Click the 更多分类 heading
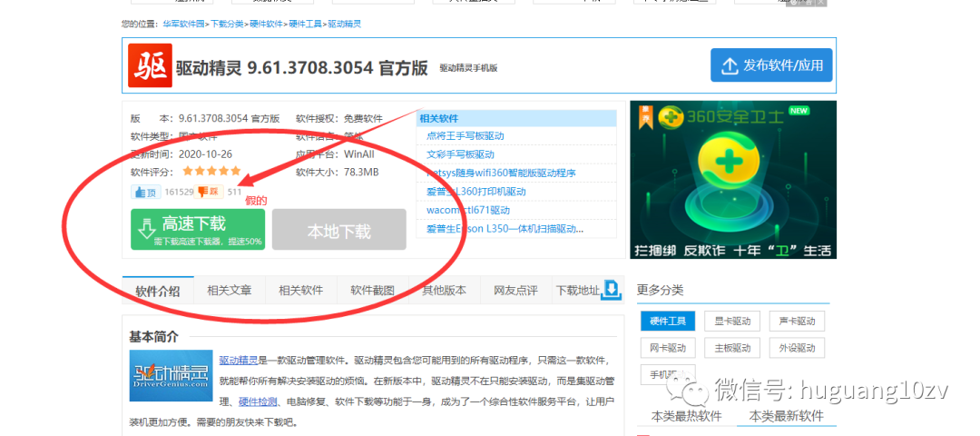Viewport: 980px width, 436px height. coord(660,291)
